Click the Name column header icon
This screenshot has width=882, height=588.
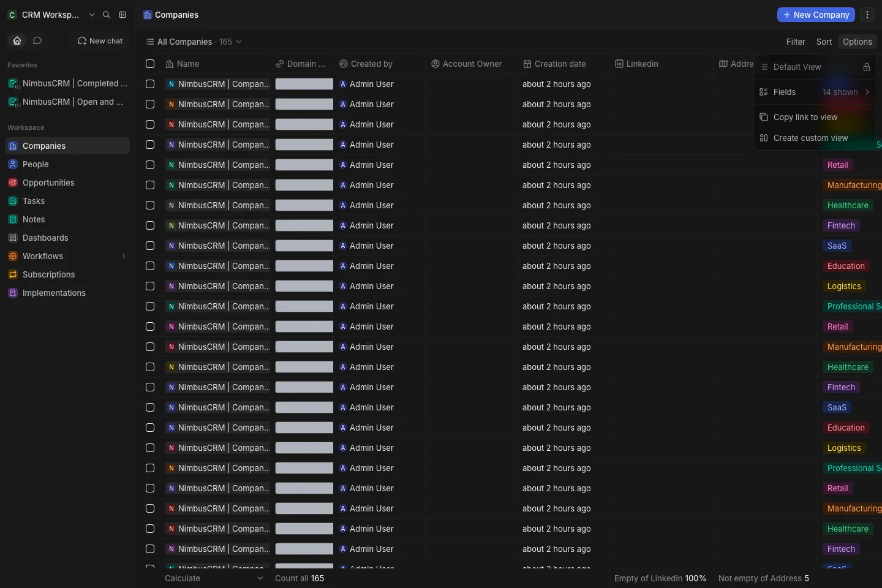170,64
